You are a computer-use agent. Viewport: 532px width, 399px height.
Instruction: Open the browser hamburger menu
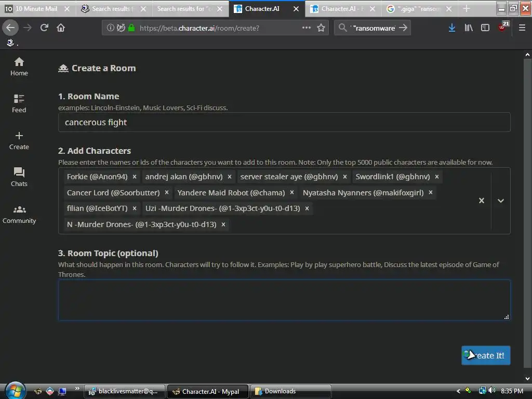tap(522, 28)
